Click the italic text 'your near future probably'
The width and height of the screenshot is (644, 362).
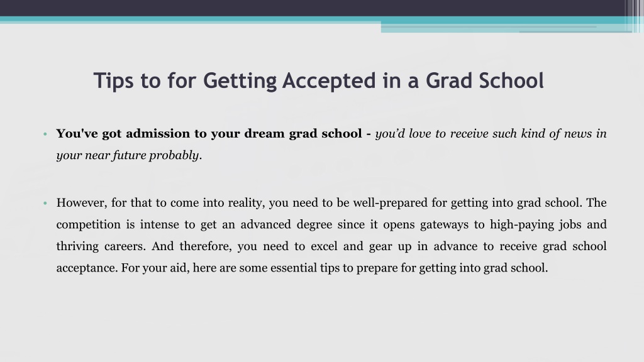click(128, 156)
